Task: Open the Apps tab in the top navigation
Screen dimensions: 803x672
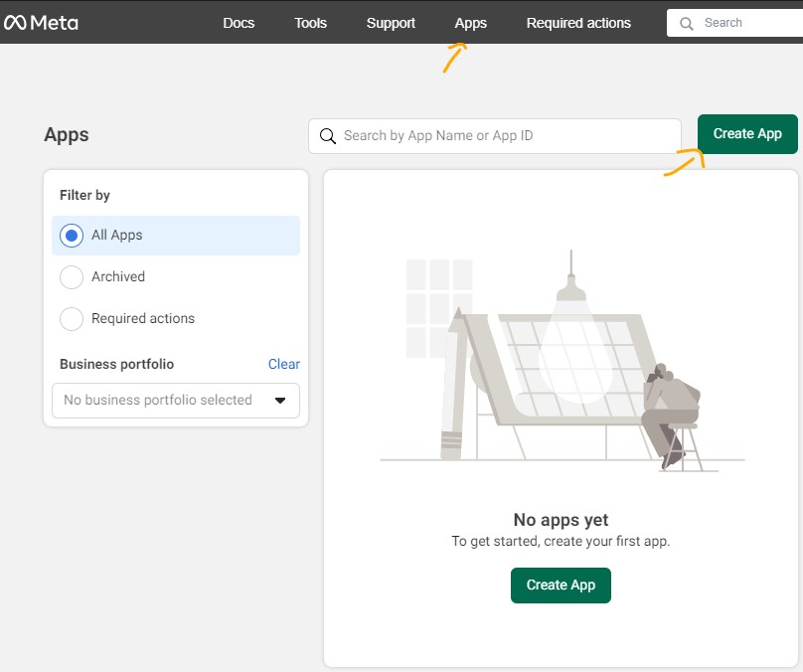Action: pyautogui.click(x=470, y=23)
